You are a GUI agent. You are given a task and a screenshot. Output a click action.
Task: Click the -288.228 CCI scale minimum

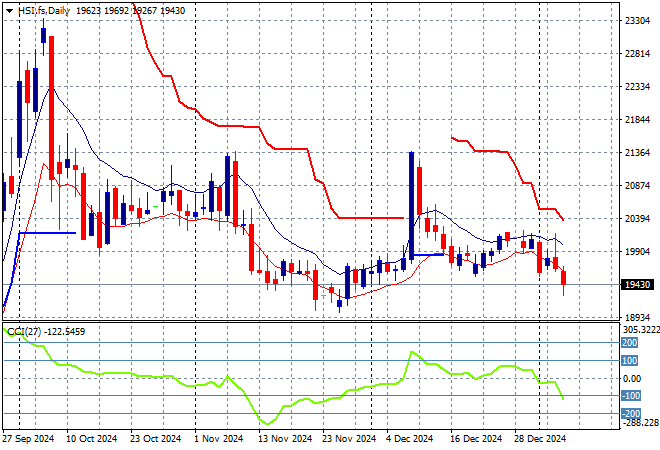click(x=640, y=423)
